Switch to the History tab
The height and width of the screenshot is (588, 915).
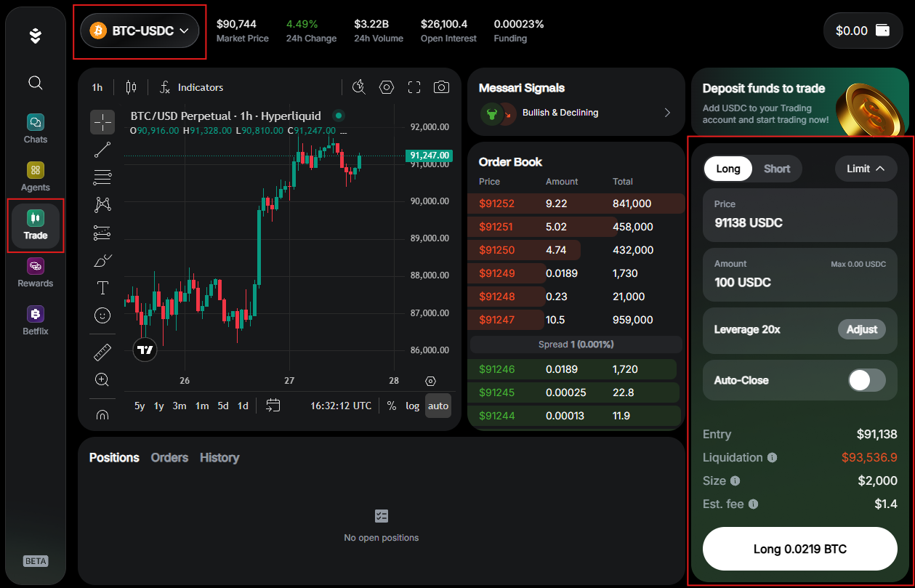point(219,457)
